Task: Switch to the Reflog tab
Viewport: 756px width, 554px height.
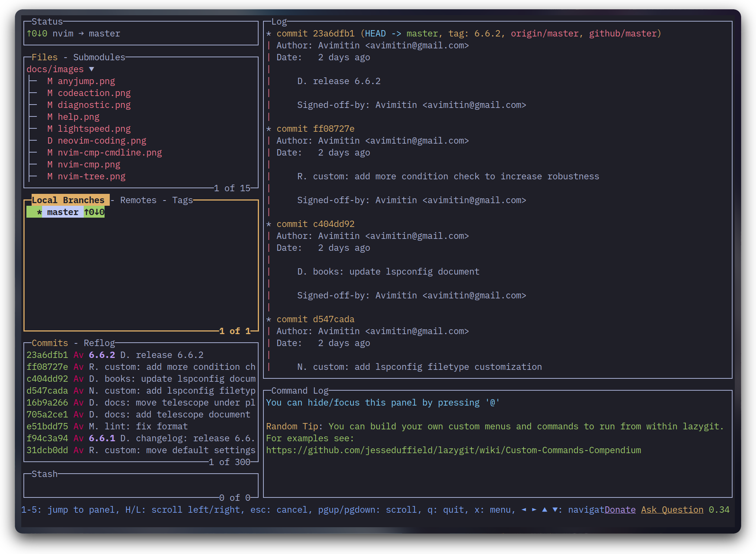Action: (99, 343)
